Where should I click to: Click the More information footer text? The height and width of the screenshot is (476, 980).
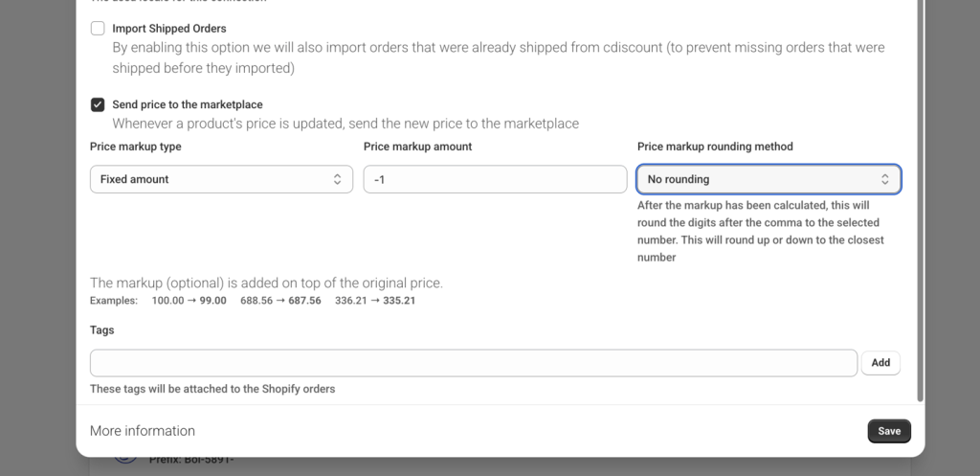[x=143, y=431]
